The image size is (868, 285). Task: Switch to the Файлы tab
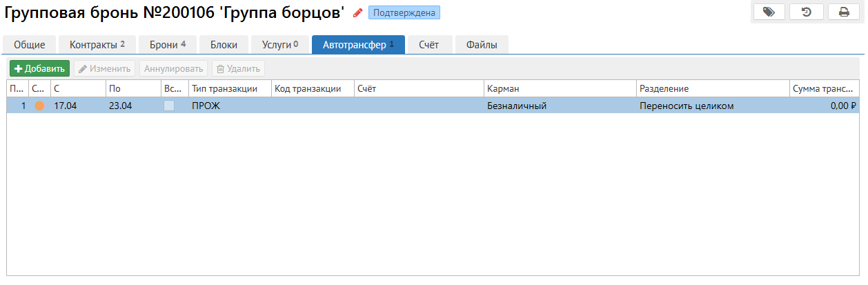[x=482, y=45]
